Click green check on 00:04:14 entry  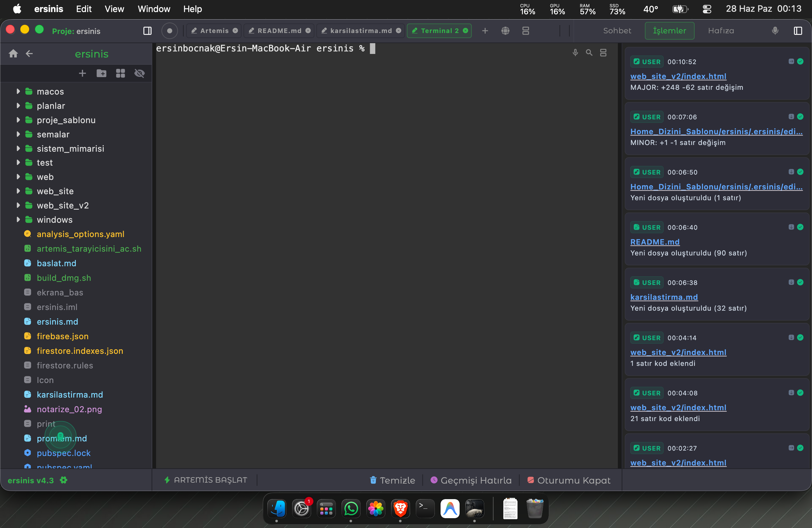tap(800, 337)
